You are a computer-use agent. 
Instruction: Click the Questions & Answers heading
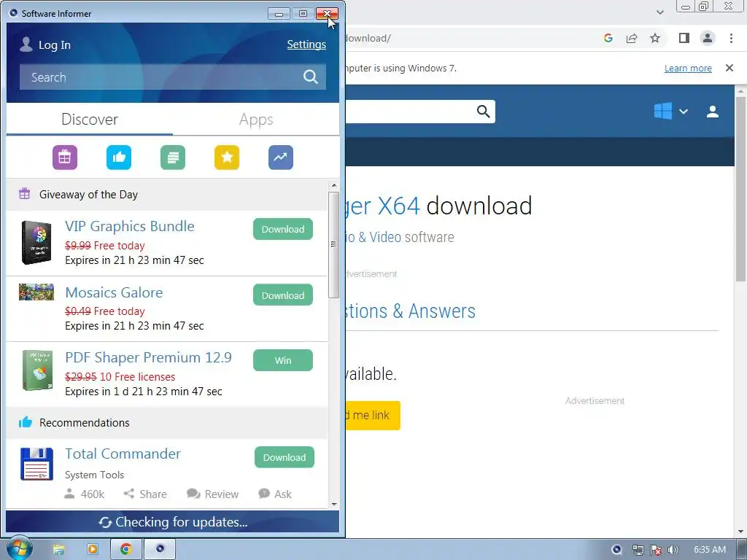tap(411, 311)
